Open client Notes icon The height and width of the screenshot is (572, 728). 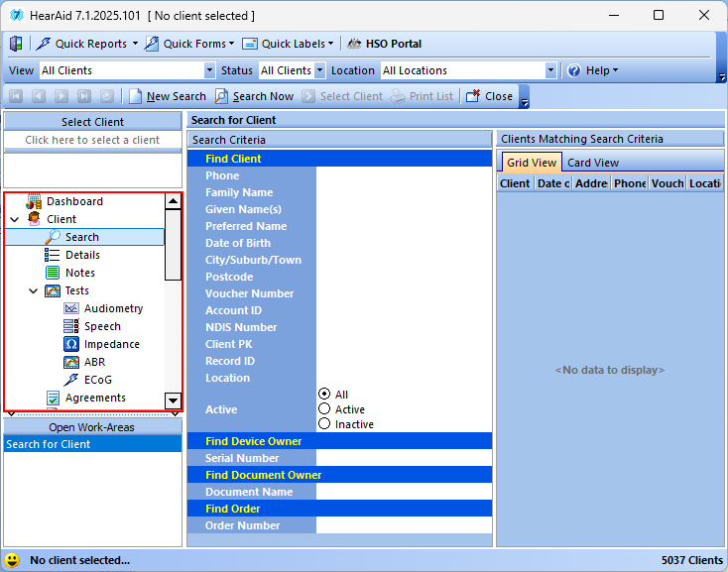[x=53, y=273]
